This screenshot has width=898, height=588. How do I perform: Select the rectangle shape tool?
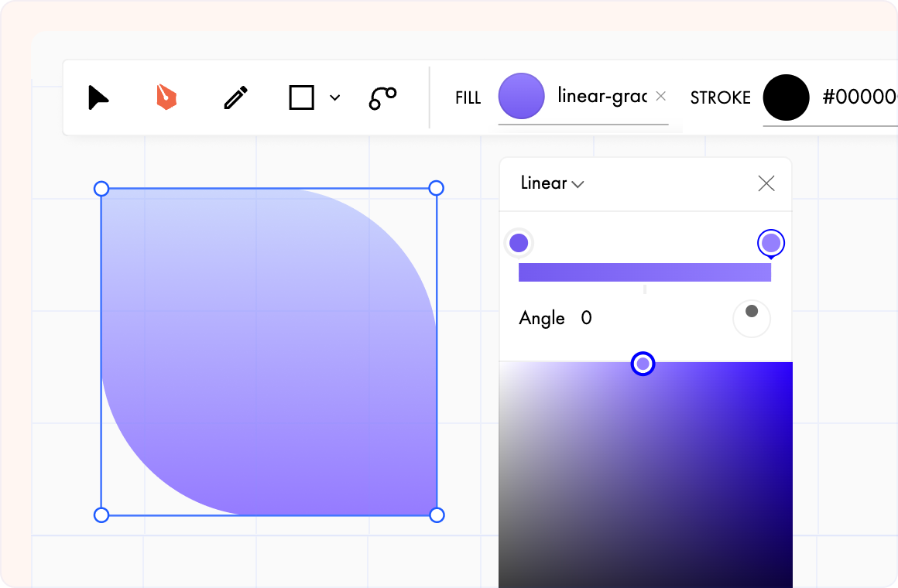pos(302,97)
